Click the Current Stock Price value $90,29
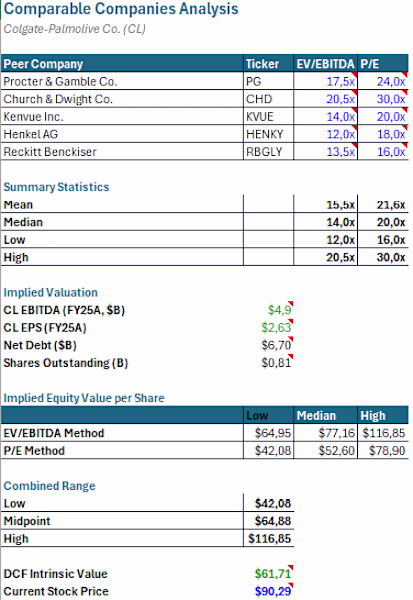This screenshot has height=600, width=413. tap(268, 591)
